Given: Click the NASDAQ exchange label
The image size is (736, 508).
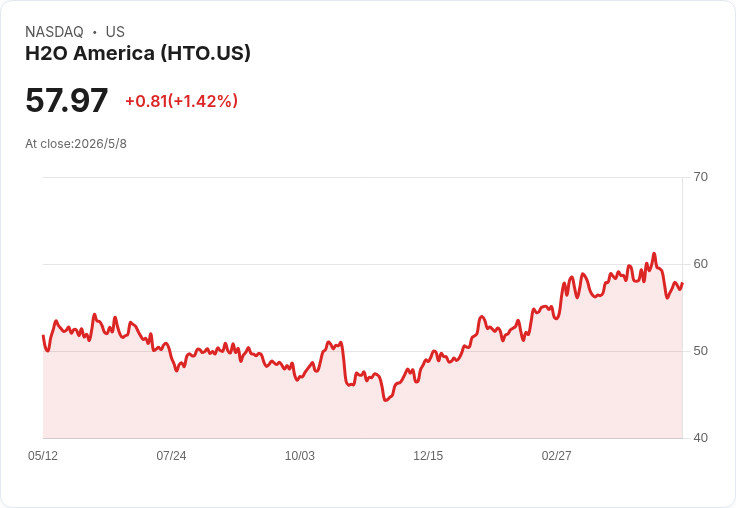Looking at the screenshot, I should 54,31.
